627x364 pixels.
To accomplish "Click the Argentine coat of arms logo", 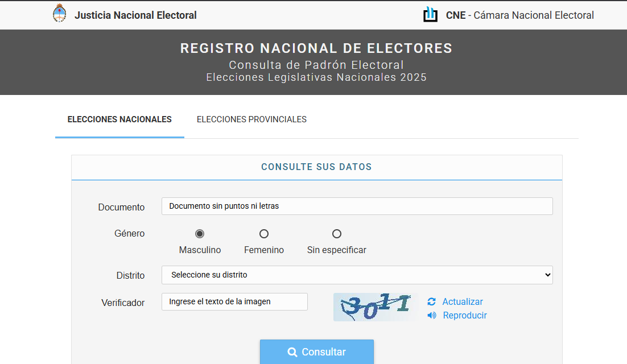I will tap(60, 13).
